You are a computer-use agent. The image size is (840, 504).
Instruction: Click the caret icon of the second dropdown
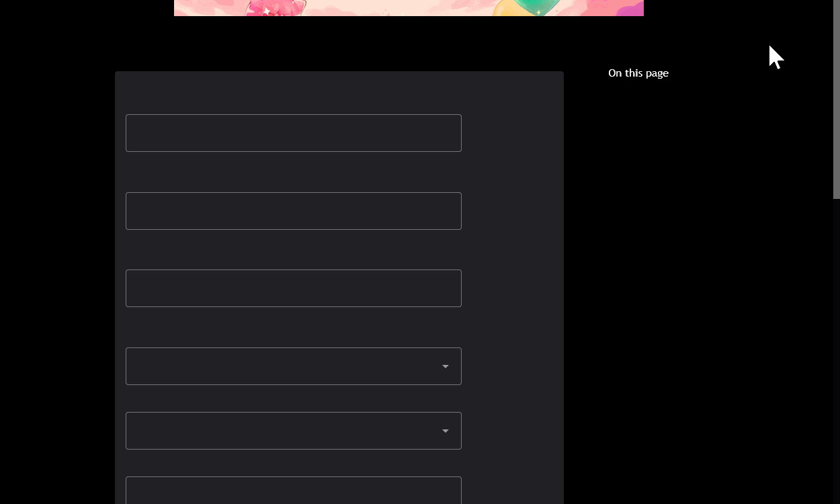point(445,431)
